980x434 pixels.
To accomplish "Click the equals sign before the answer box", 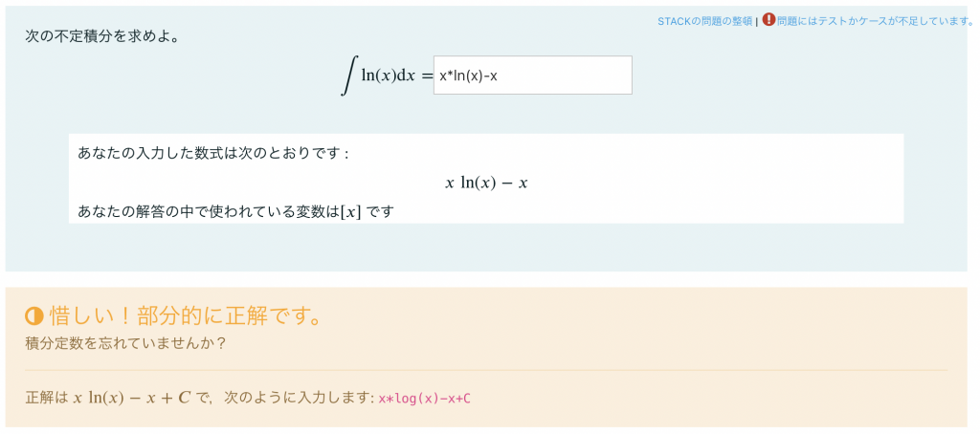I will [x=426, y=76].
